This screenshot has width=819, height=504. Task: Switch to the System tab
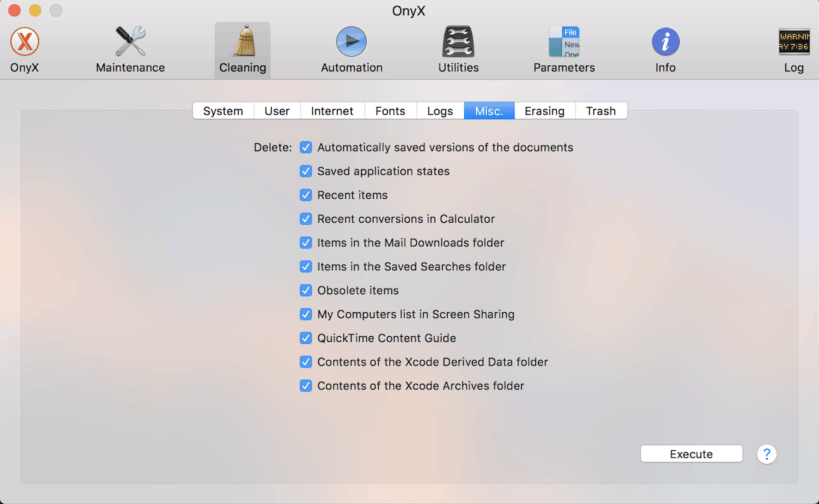(x=223, y=111)
